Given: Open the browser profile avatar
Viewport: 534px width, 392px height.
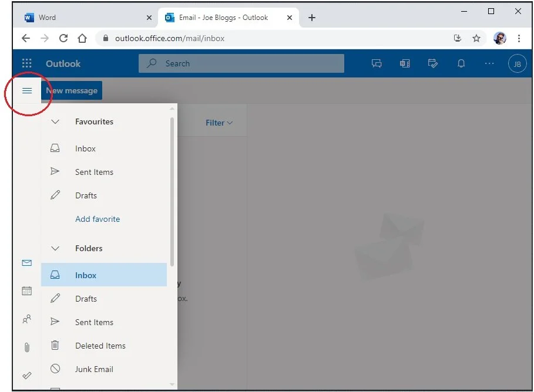Looking at the screenshot, I should coord(499,38).
